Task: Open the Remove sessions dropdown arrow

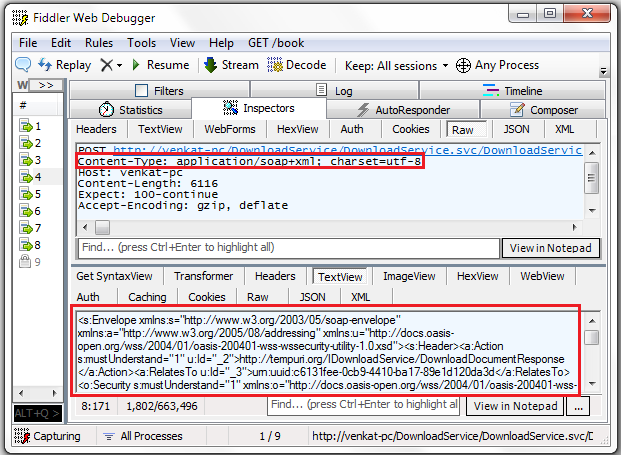Action: point(119,65)
